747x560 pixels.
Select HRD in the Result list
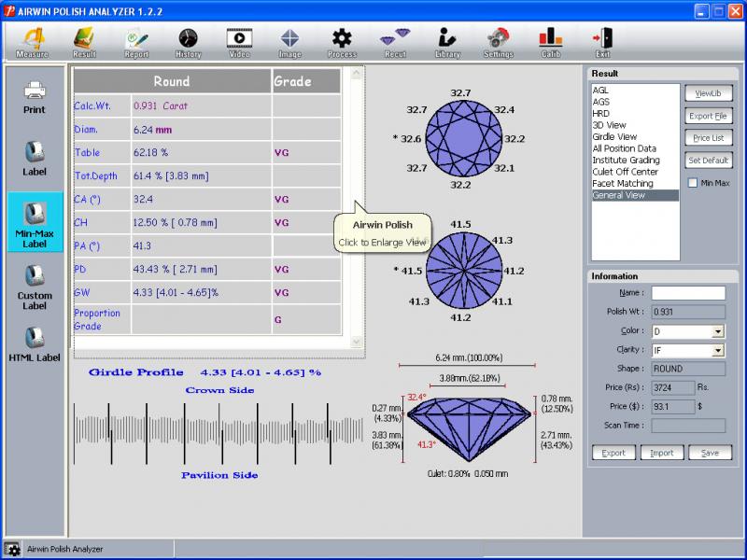click(601, 113)
